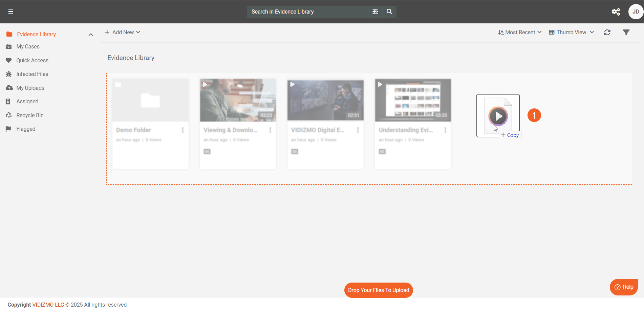Open the settings gears icon
This screenshot has height=309, width=644.
[x=616, y=12]
